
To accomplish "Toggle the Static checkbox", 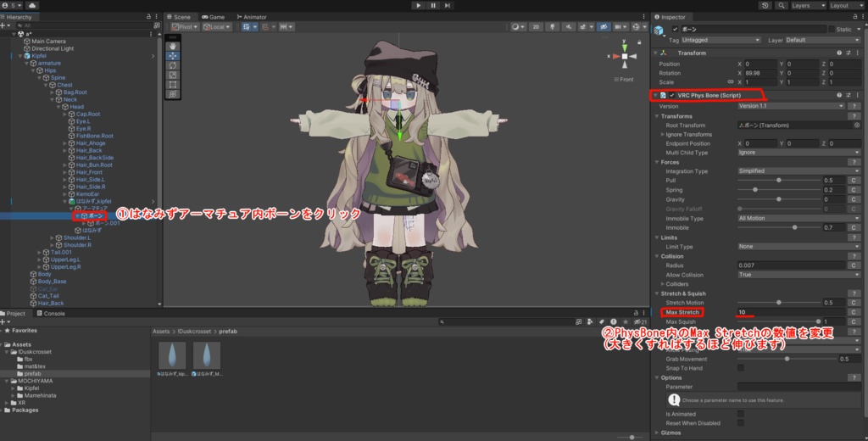I will [x=831, y=29].
